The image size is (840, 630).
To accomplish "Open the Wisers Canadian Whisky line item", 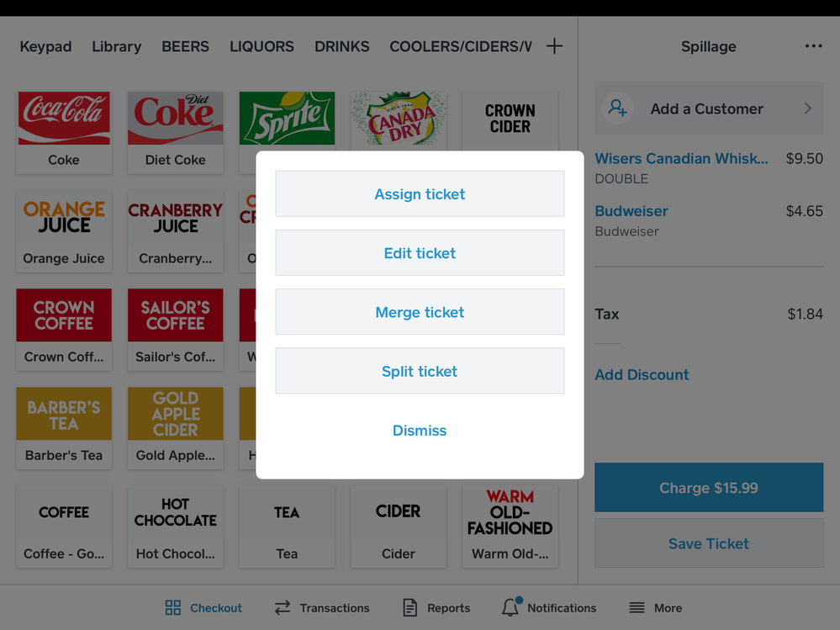I will [681, 158].
